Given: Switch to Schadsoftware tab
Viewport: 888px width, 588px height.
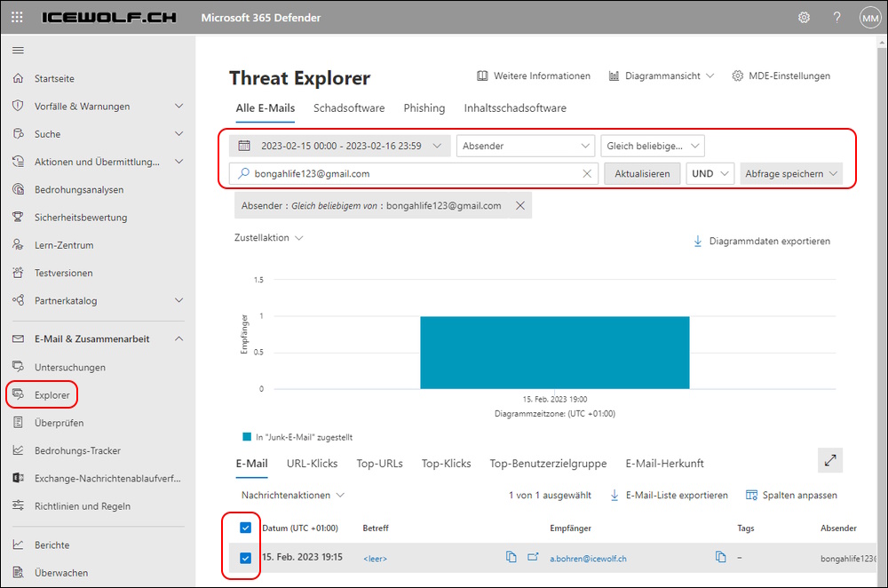Looking at the screenshot, I should pyautogui.click(x=349, y=108).
